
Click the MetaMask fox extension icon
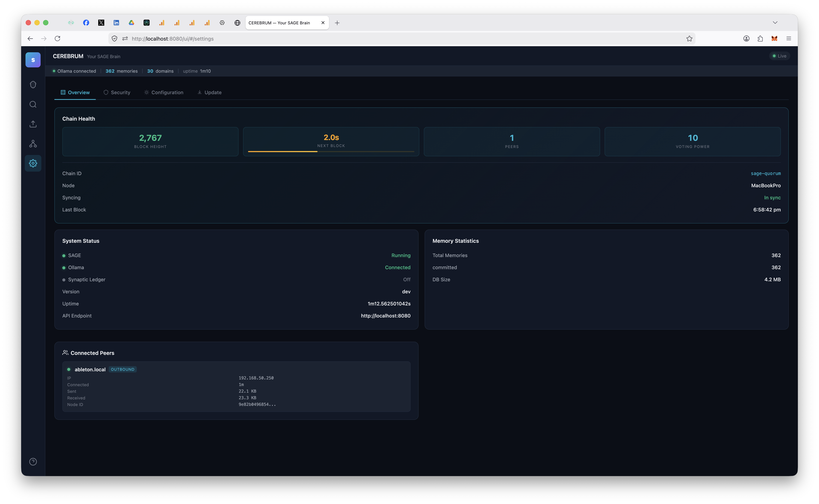pos(774,39)
